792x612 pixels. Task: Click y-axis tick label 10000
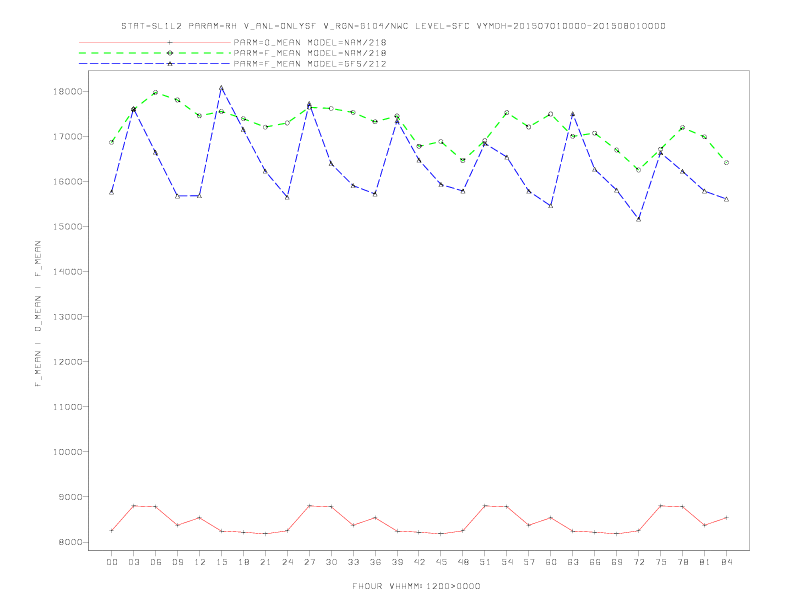point(67,452)
